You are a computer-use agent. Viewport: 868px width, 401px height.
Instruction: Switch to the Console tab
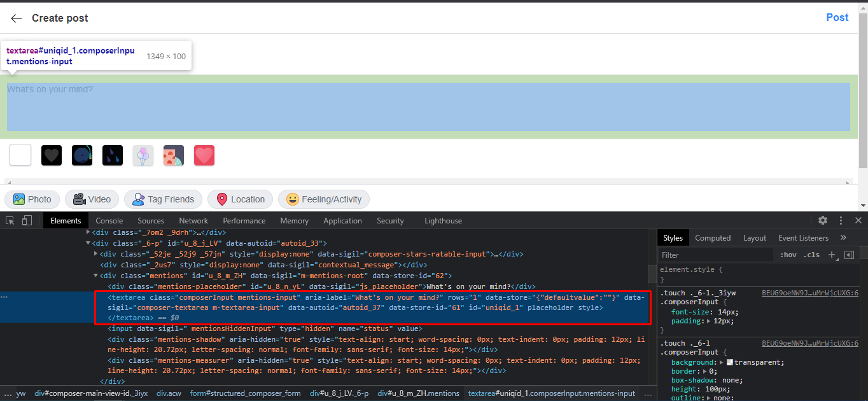click(109, 221)
